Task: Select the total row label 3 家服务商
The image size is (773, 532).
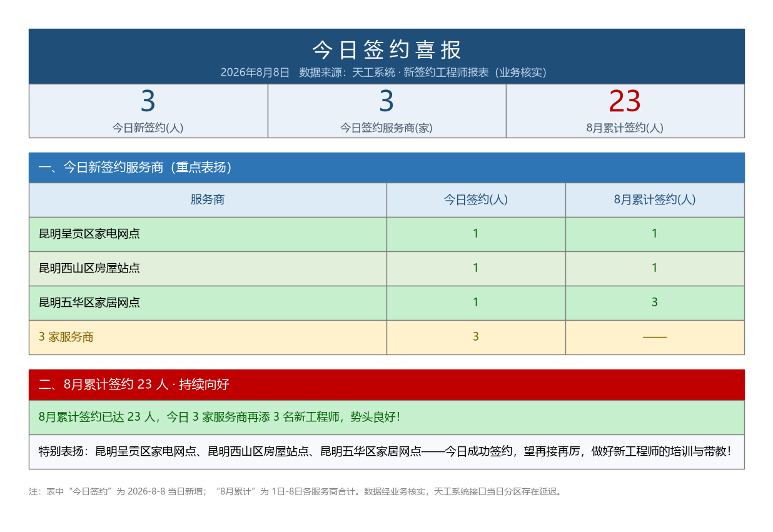Action: click(66, 338)
